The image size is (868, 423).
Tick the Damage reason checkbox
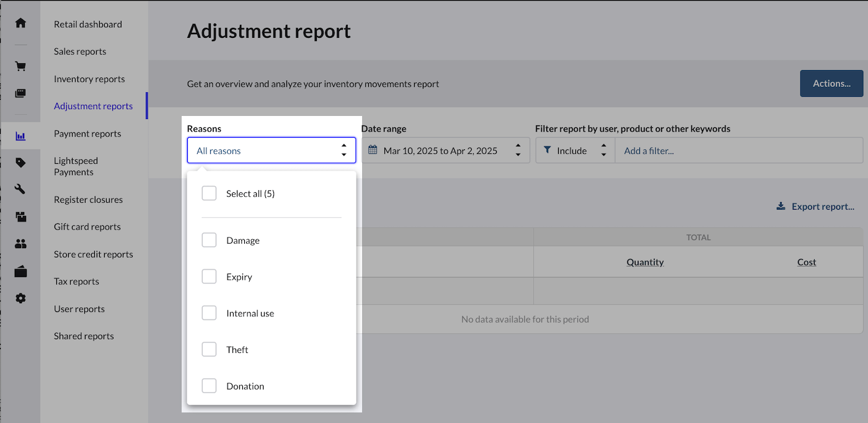pyautogui.click(x=209, y=240)
